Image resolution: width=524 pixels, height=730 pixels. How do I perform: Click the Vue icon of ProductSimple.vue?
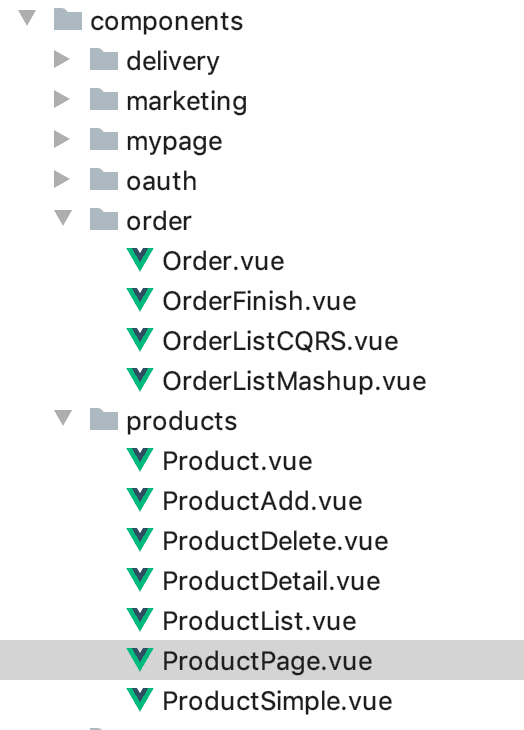point(140,700)
